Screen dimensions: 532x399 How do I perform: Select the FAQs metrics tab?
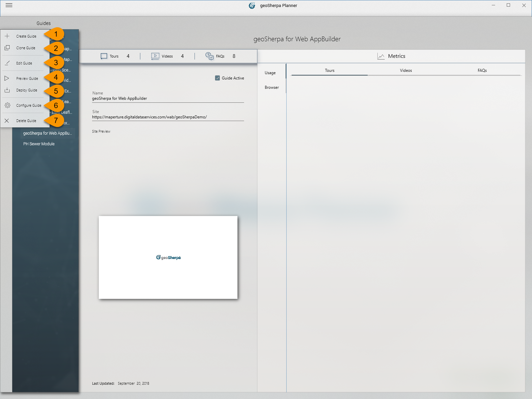point(482,70)
